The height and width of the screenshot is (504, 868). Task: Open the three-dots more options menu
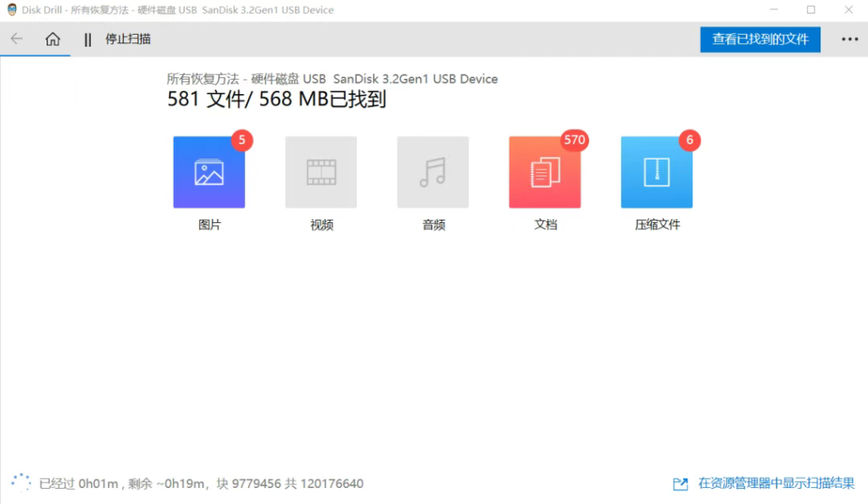849,39
